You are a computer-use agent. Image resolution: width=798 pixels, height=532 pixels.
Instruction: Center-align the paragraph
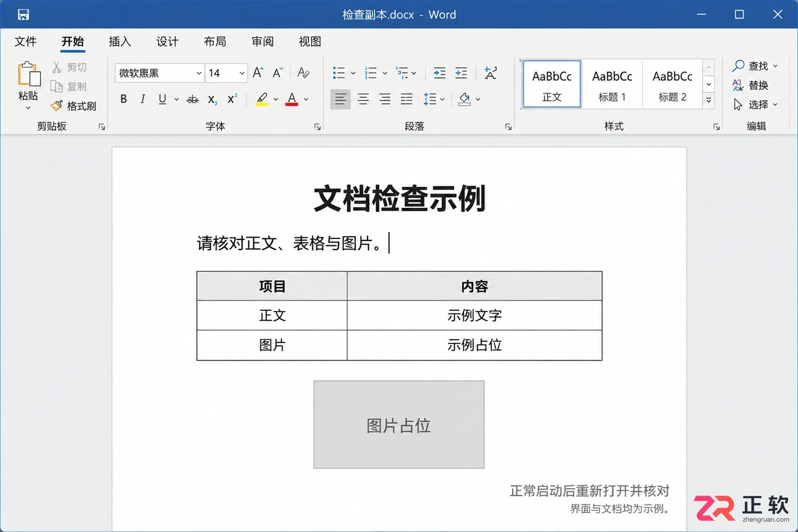363,99
